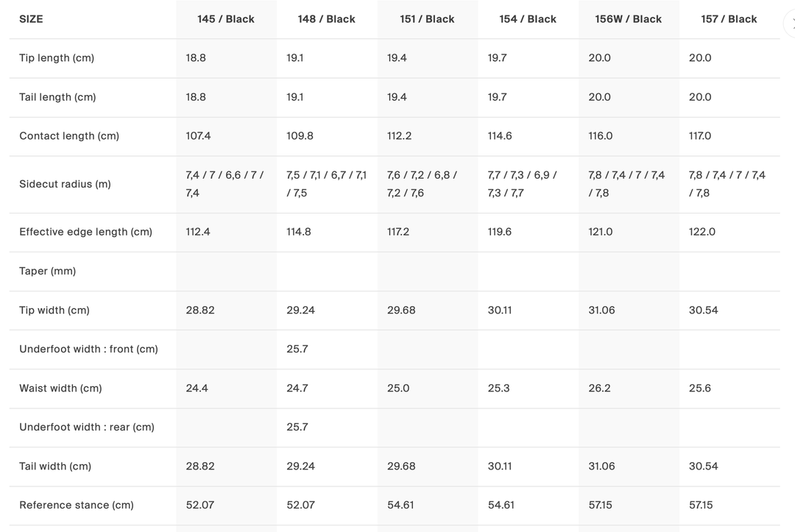
Task: Click the 122.0 effective edge length value
Action: tap(702, 232)
